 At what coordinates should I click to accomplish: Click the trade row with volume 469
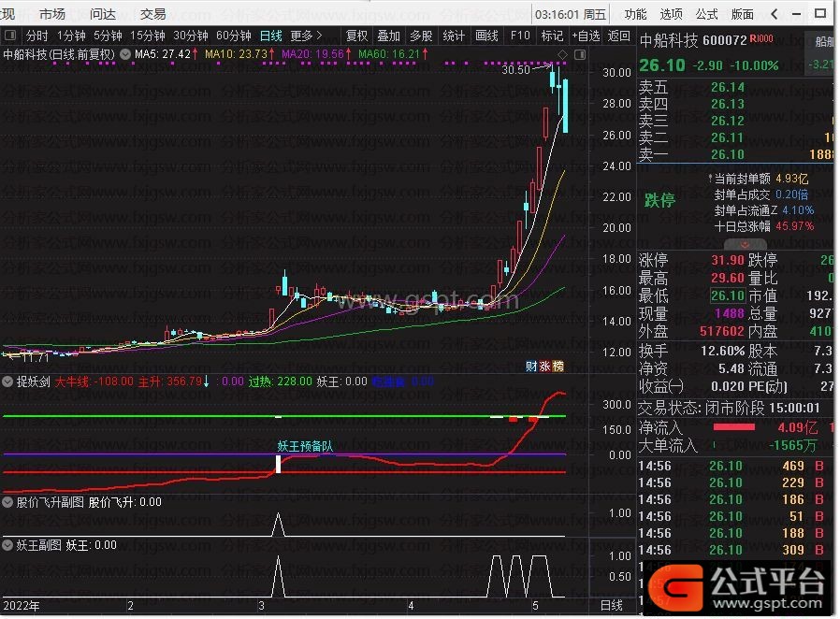(x=735, y=466)
